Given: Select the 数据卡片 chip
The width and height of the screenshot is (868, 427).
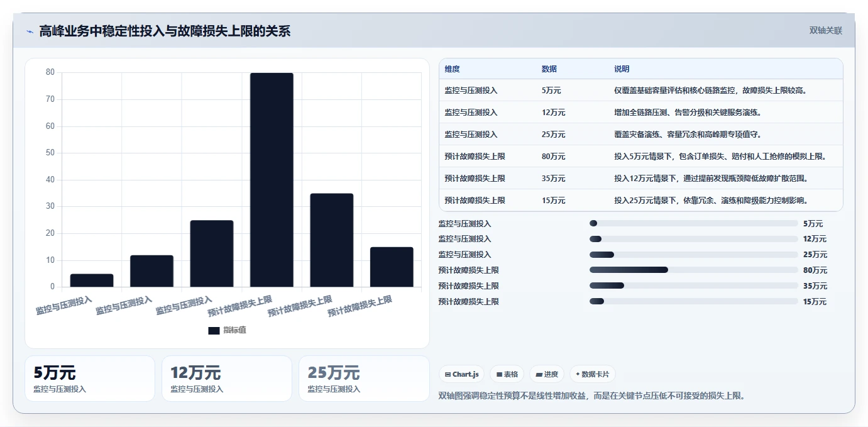Looking at the screenshot, I should 593,374.
